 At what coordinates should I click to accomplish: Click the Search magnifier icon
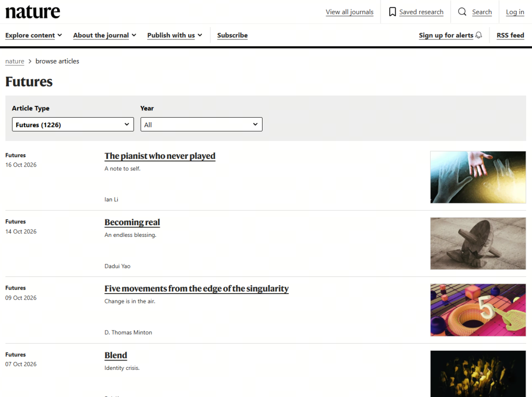[x=462, y=12]
